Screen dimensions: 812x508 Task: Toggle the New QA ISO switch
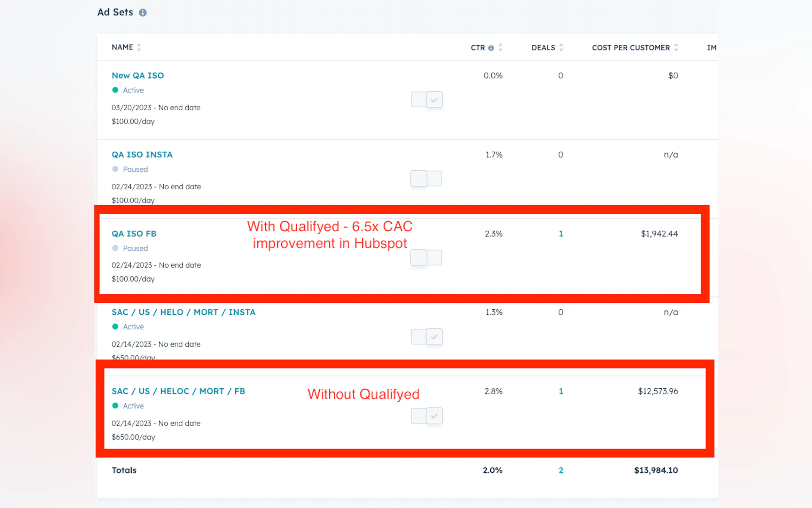[x=426, y=99]
